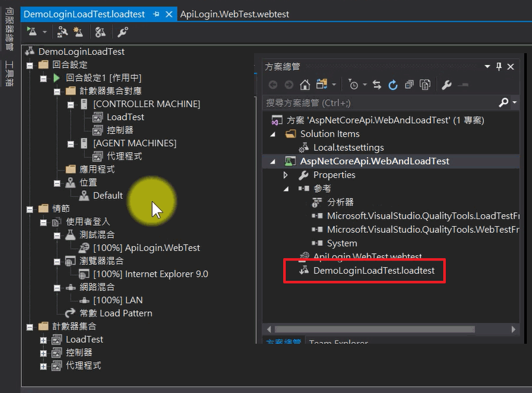Viewport: 532px width, 393px height.
Task: Select the Default location node
Action: point(108,196)
